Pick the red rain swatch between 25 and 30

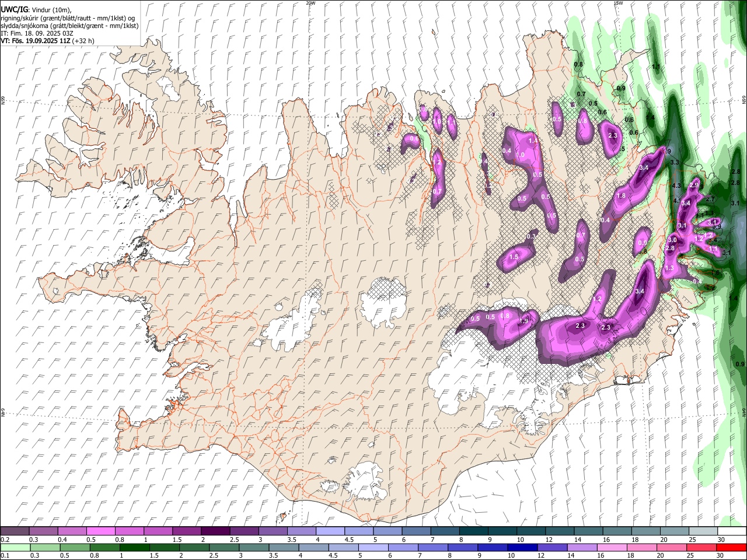[701, 547]
